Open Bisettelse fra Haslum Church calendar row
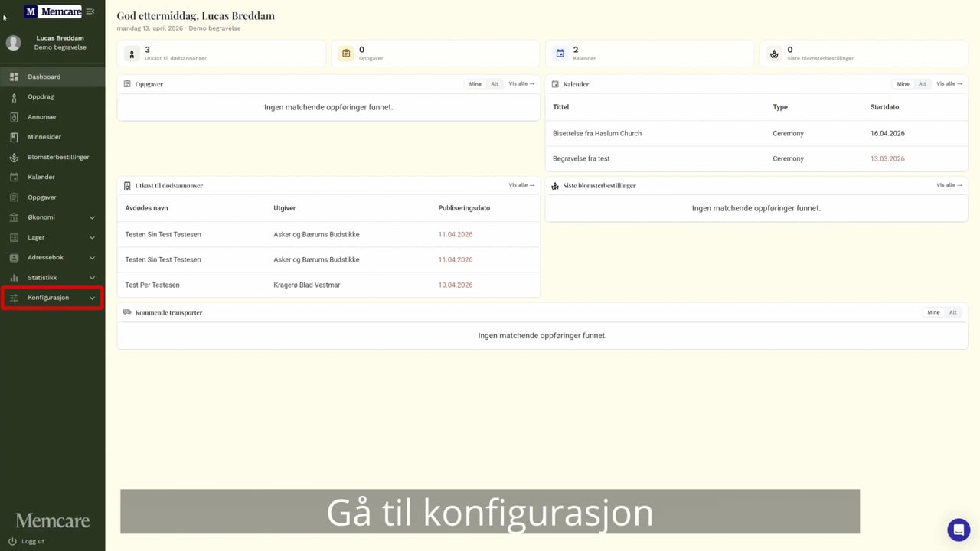 tap(756, 133)
